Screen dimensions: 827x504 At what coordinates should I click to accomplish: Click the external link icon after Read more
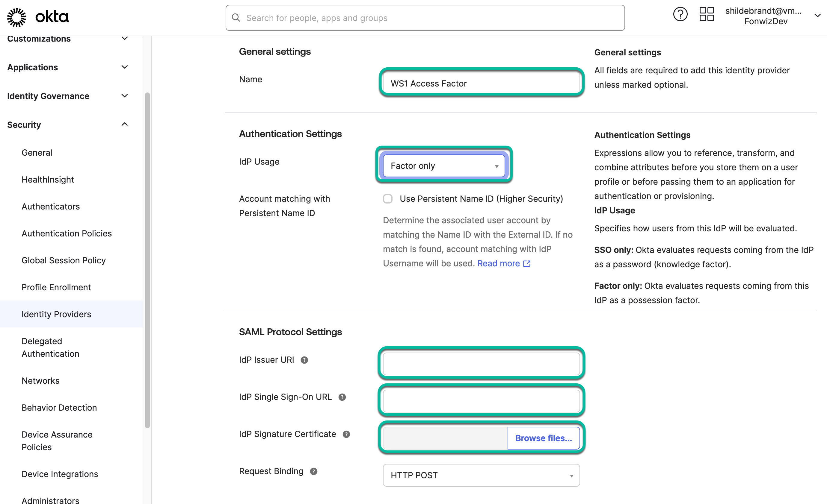(x=526, y=264)
